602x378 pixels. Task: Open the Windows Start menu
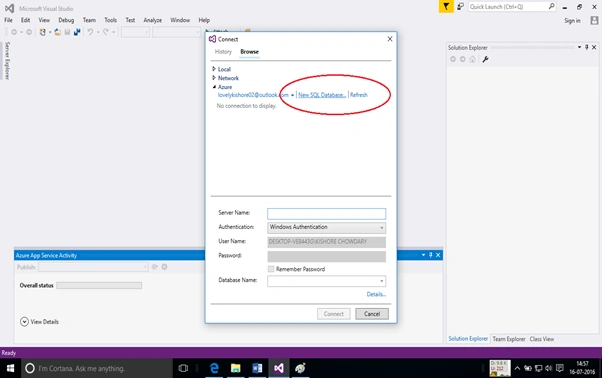10,368
